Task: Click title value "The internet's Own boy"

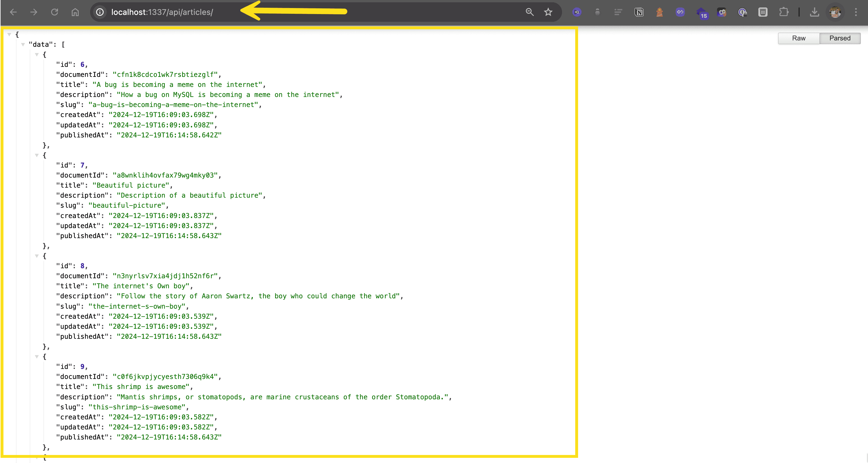Action: pos(141,286)
